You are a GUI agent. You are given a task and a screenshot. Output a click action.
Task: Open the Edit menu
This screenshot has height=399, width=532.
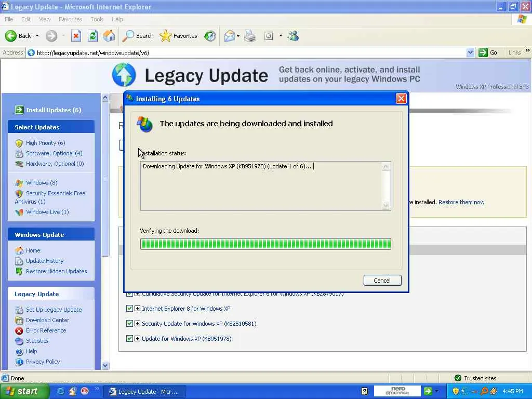(26, 19)
